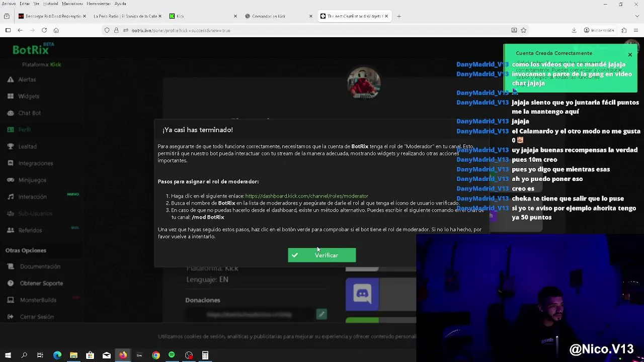Close the Comandos en Kick tab

click(311, 16)
